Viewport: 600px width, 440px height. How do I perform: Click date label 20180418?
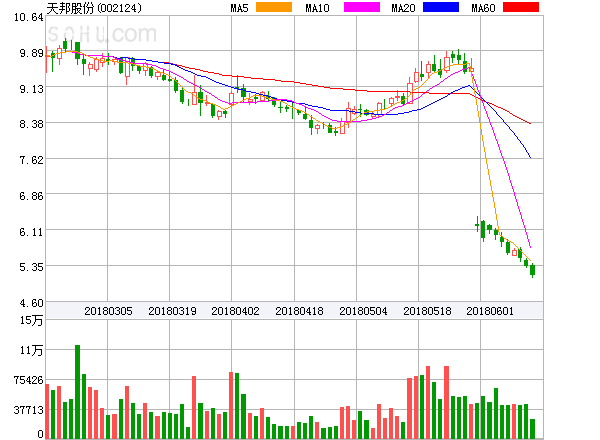pyautogui.click(x=299, y=311)
